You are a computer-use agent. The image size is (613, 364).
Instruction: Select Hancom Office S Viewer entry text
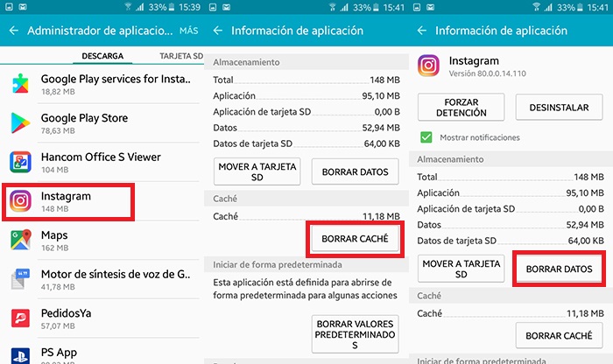(101, 162)
